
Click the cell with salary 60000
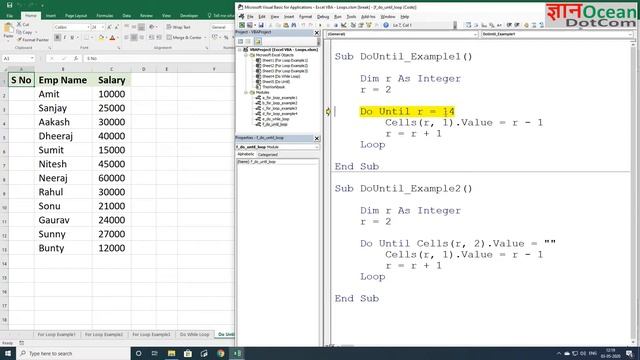coord(111,178)
